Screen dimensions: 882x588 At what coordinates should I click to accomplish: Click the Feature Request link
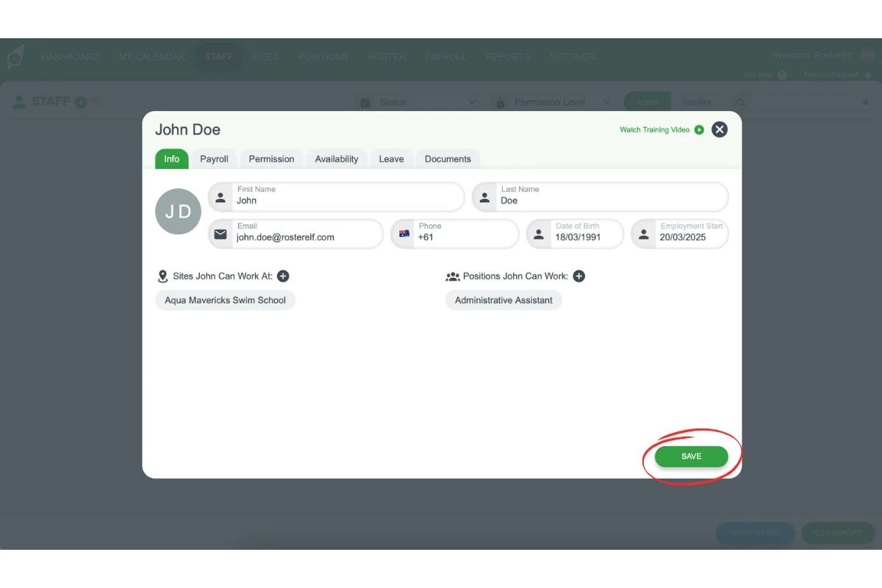click(831, 75)
